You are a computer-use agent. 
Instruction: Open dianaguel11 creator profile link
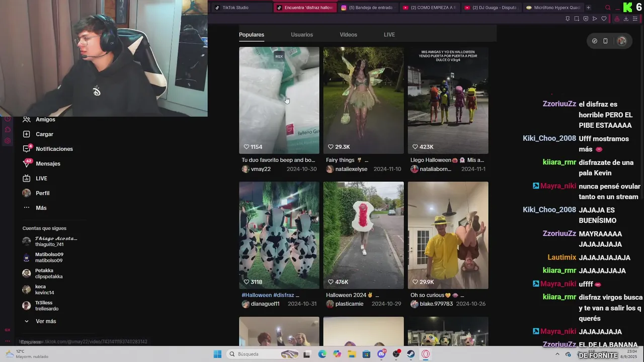tap(261, 304)
